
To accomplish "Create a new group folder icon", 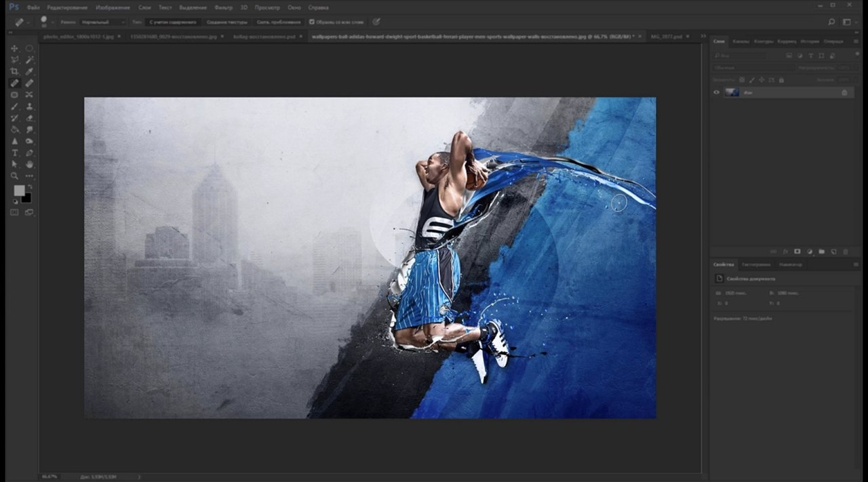I will click(822, 252).
